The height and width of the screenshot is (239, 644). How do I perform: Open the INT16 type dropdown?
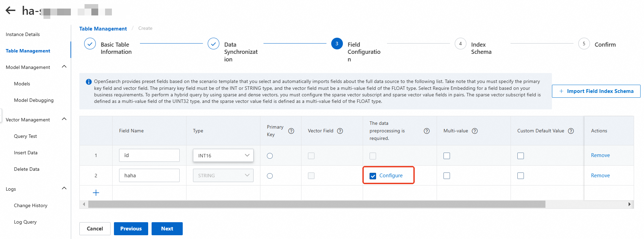[223, 155]
